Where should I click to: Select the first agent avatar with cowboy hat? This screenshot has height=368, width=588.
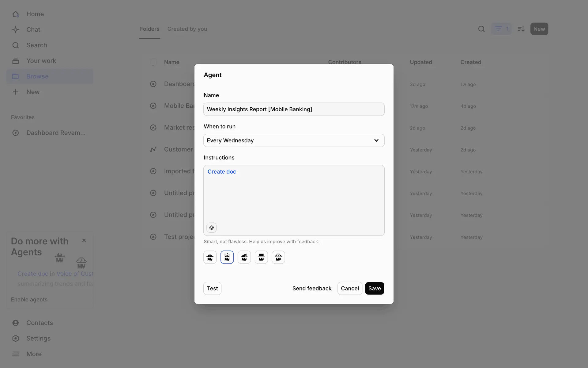coord(210,257)
